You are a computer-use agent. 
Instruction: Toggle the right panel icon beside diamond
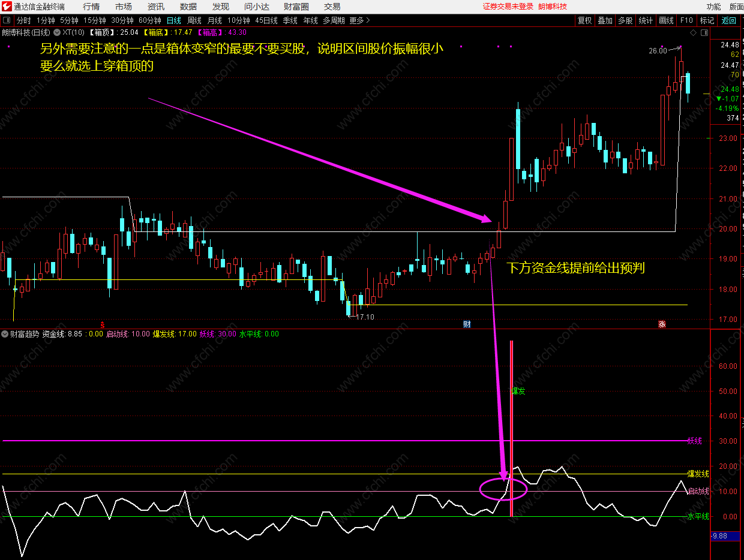(703, 32)
